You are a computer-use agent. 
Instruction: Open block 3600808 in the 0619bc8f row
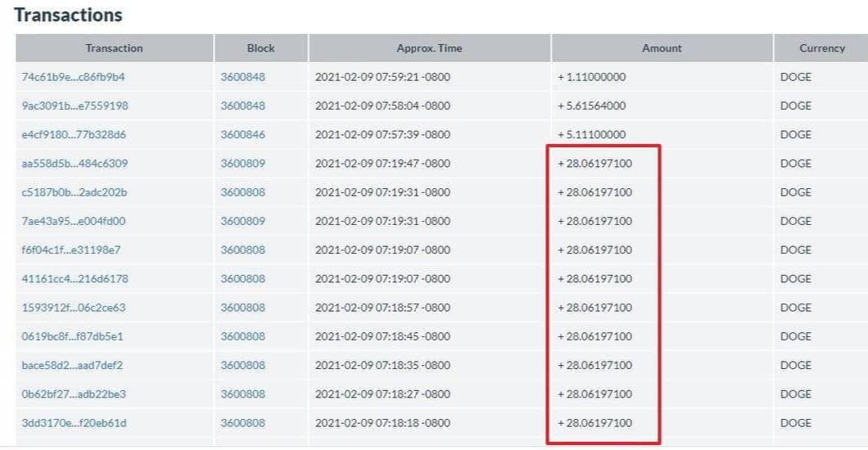pyautogui.click(x=243, y=335)
